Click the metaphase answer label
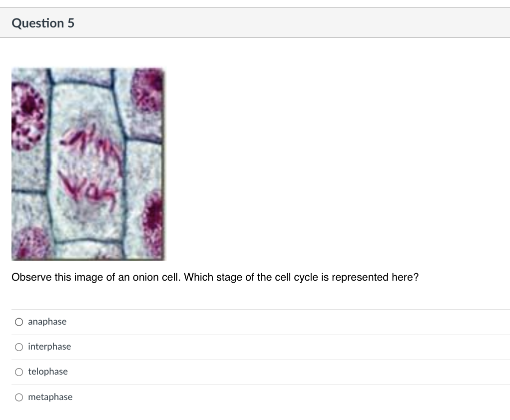Image resolution: width=510 pixels, height=420 pixels. coord(50,397)
